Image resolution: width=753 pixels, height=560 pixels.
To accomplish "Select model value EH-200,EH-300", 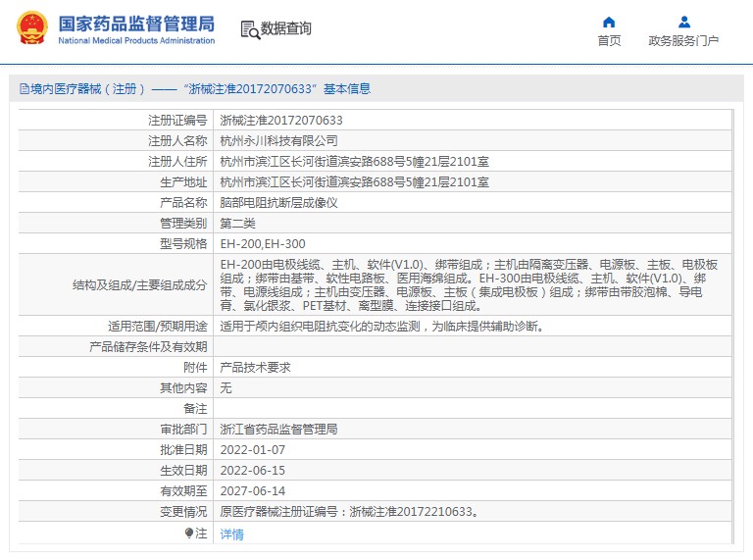I will tap(263, 244).
